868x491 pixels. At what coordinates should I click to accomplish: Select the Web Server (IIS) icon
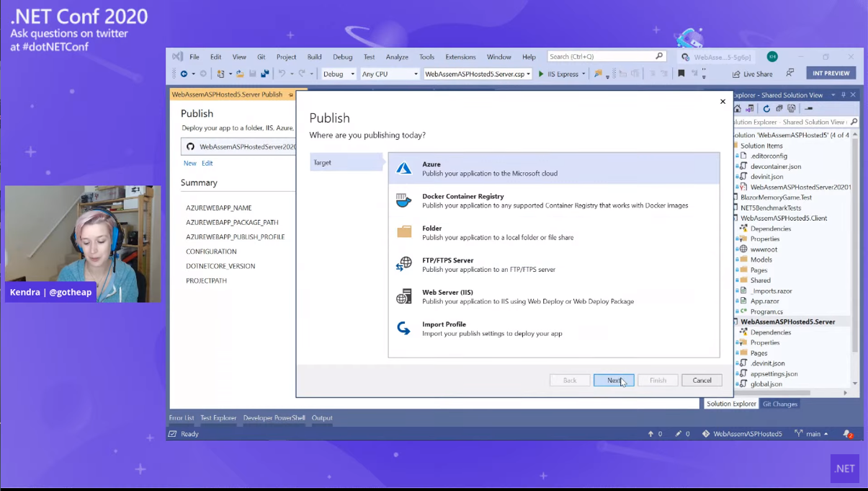click(x=404, y=296)
